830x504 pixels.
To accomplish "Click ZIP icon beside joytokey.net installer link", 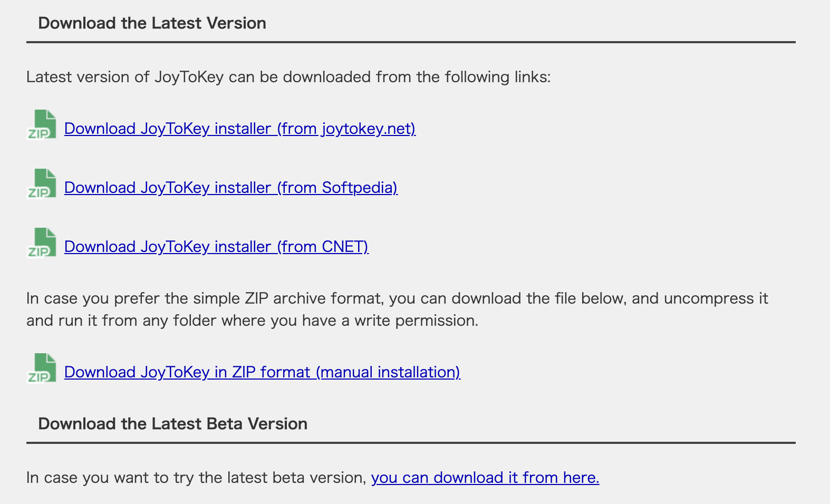I will tap(42, 125).
